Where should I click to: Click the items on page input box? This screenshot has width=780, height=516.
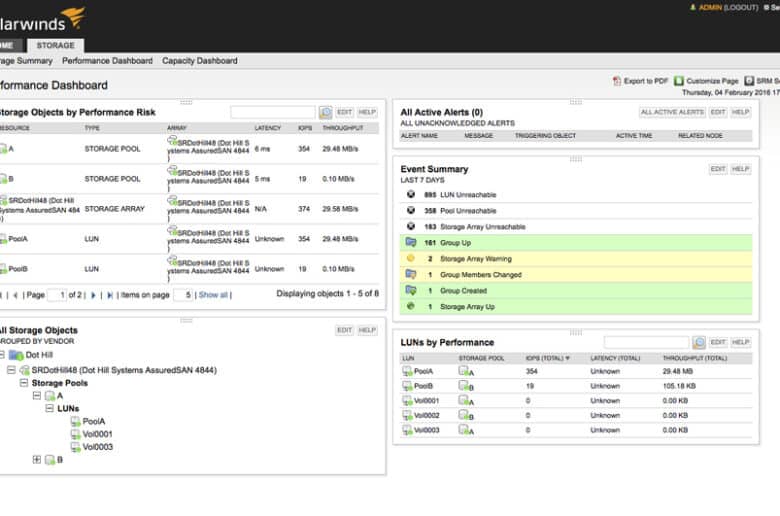[x=183, y=295]
